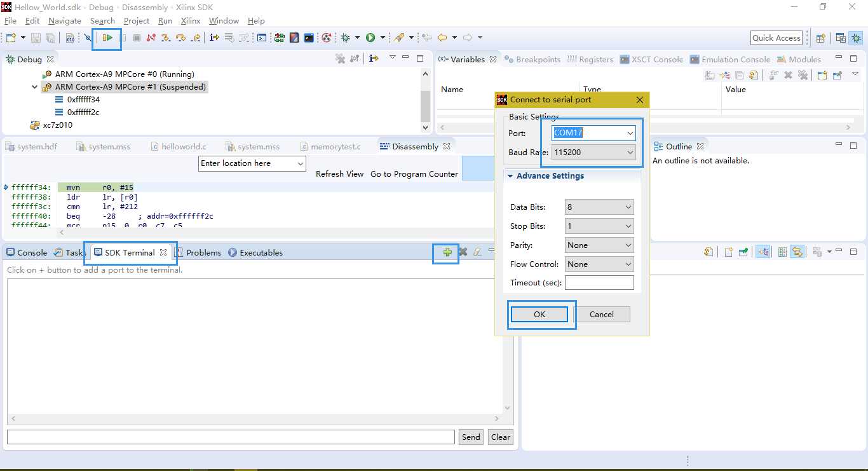
Task: Open the File menu
Action: pos(10,21)
